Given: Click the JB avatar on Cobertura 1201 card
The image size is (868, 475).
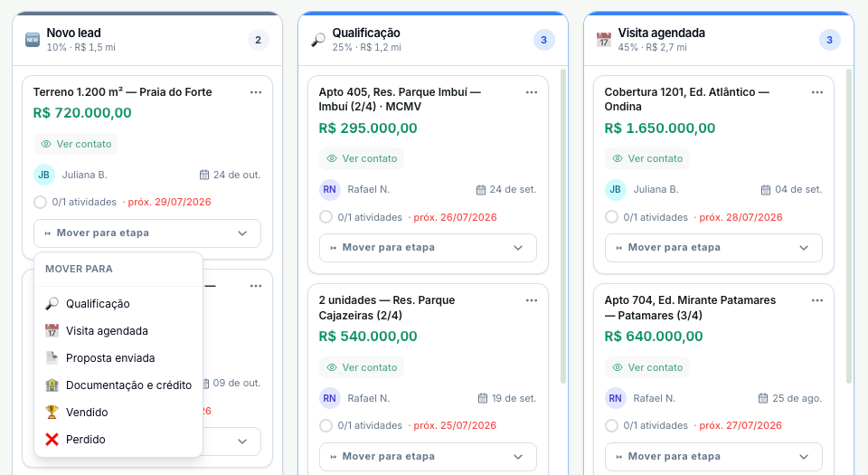Looking at the screenshot, I should 615,189.
